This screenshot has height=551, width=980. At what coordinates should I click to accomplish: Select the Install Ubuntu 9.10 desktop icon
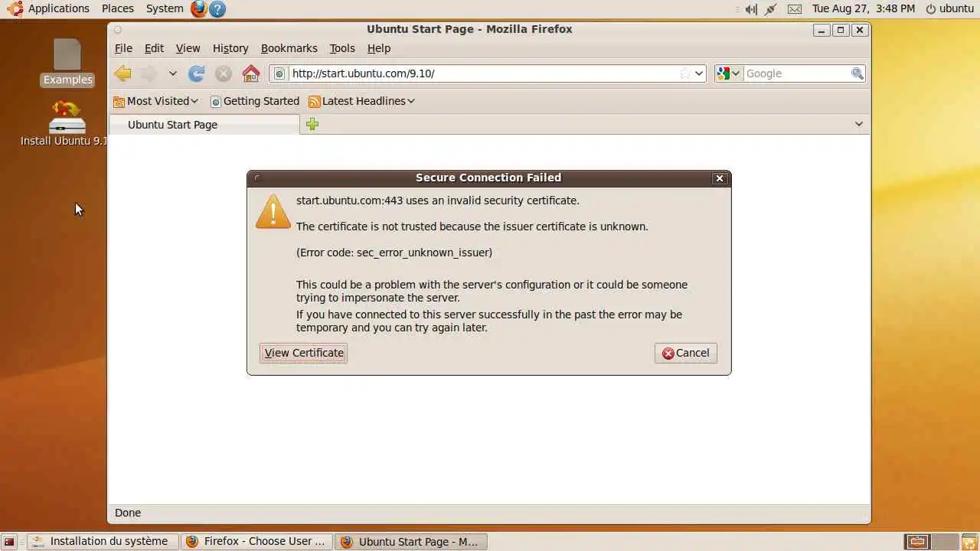[64, 123]
